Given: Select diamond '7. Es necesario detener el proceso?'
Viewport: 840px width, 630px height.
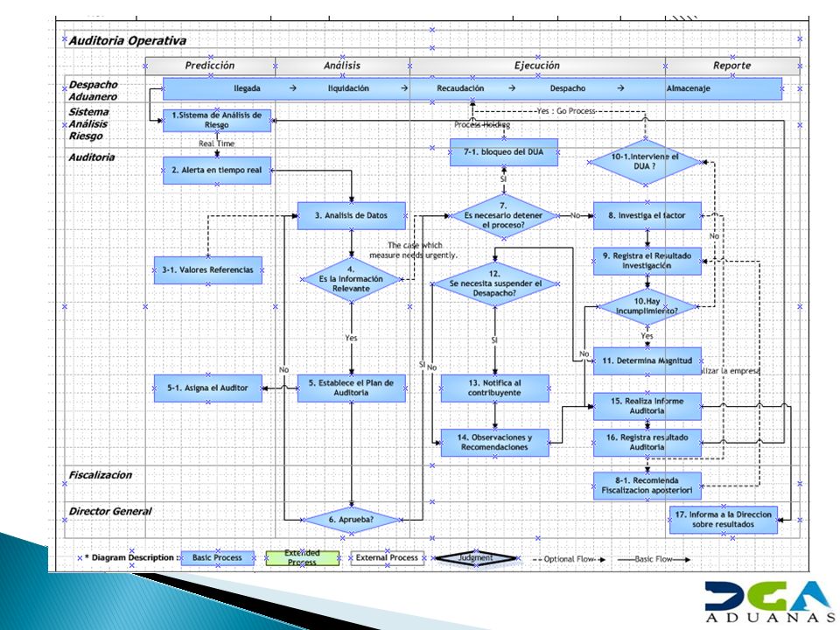Looking at the screenshot, I should coord(504,215).
